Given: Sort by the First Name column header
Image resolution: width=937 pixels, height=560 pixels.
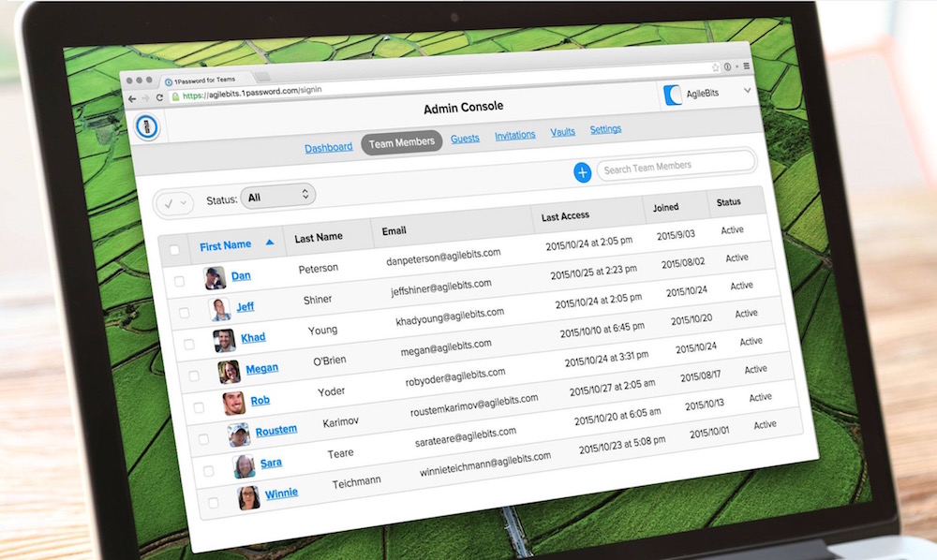Looking at the screenshot, I should [225, 245].
